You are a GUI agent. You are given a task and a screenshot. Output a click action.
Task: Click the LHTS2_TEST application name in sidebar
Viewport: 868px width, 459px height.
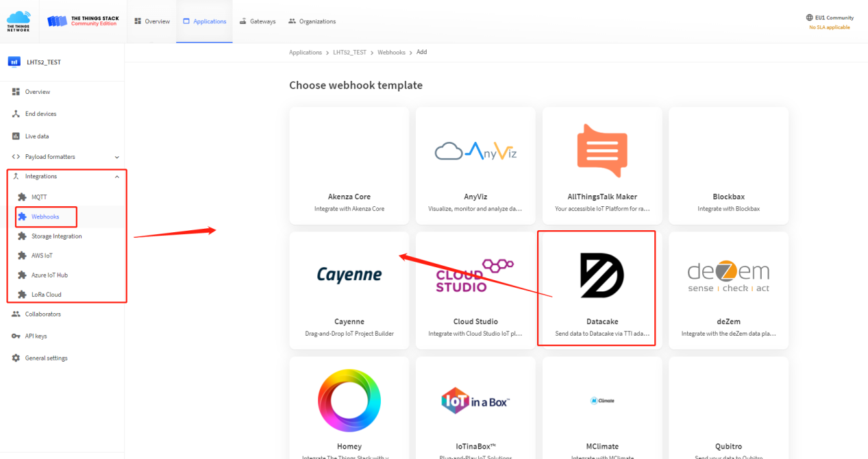coord(44,62)
